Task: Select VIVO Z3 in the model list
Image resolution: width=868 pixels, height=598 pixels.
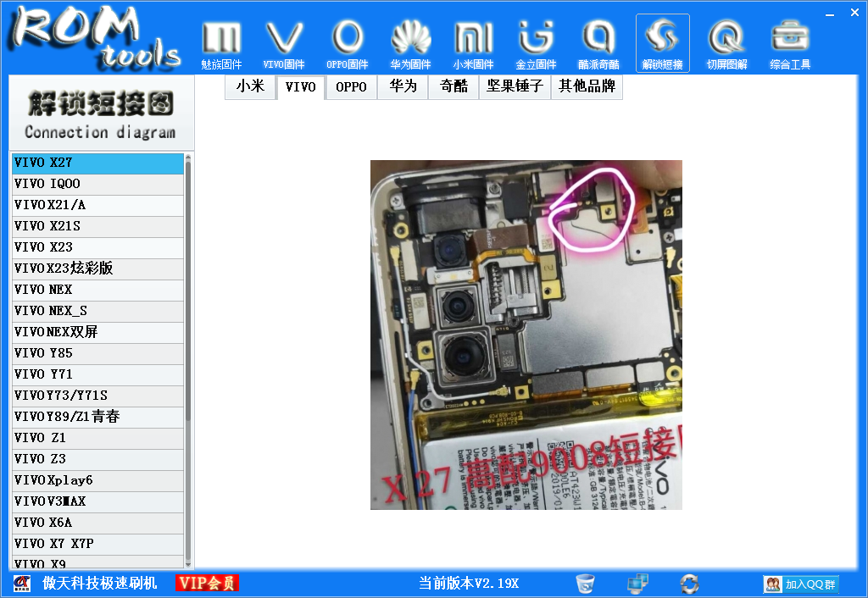Action: (x=97, y=460)
